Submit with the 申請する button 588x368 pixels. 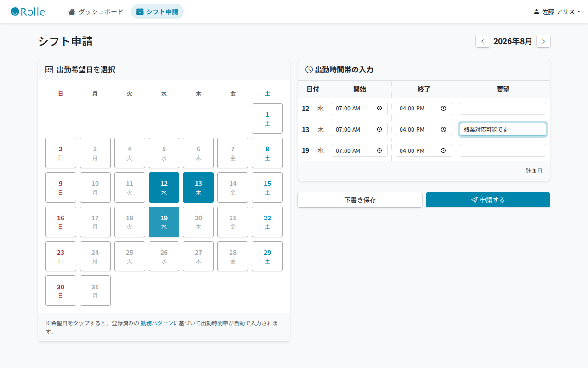pyautogui.click(x=488, y=200)
